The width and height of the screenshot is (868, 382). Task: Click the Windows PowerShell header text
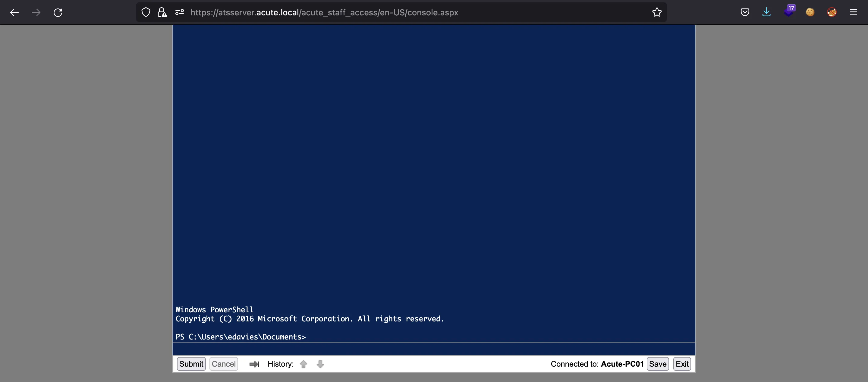[x=214, y=310]
